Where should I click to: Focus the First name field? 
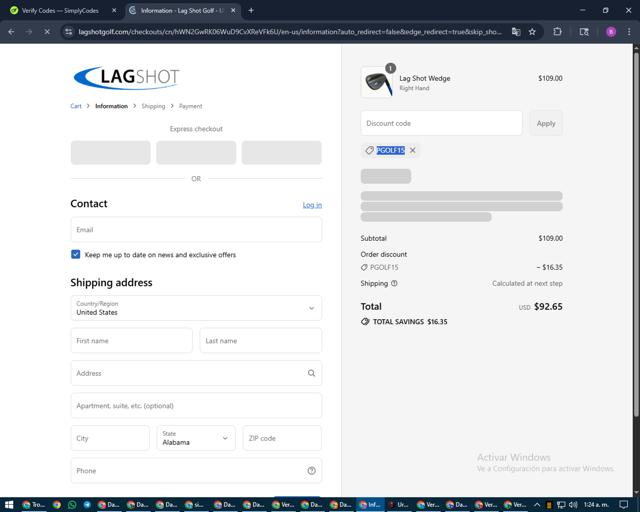point(131,341)
